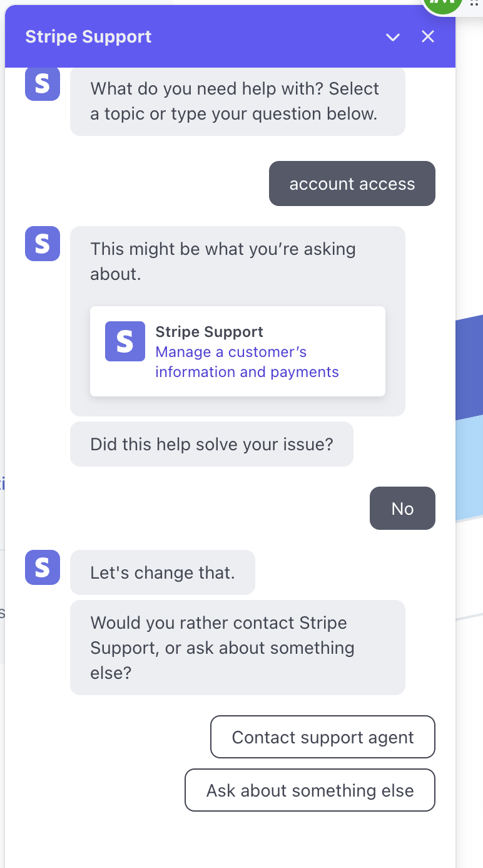This screenshot has height=868, width=483.
Task: Click the 'What do you need help with' message
Action: (237, 101)
